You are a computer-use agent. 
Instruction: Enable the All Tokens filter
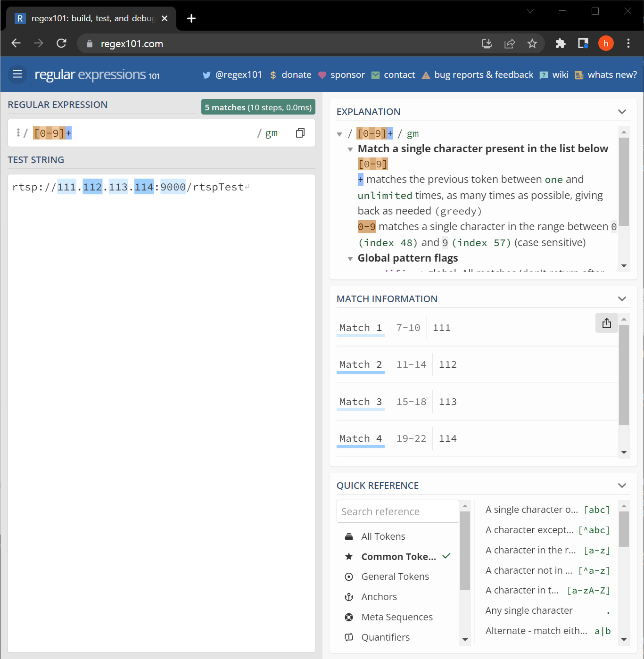(x=349, y=536)
